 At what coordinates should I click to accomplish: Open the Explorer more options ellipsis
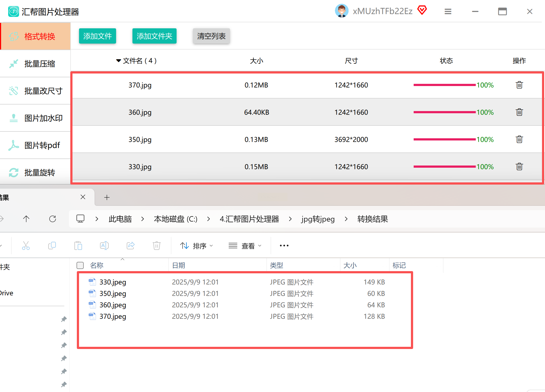click(284, 246)
